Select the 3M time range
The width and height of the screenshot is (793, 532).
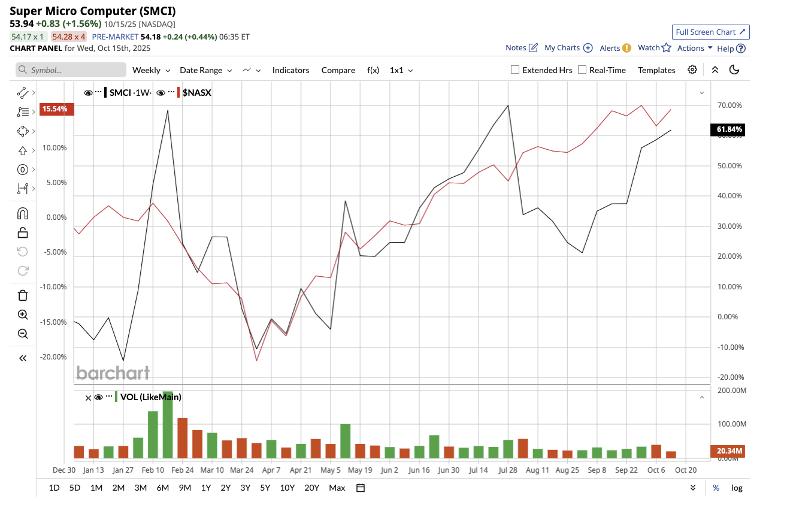pyautogui.click(x=141, y=488)
